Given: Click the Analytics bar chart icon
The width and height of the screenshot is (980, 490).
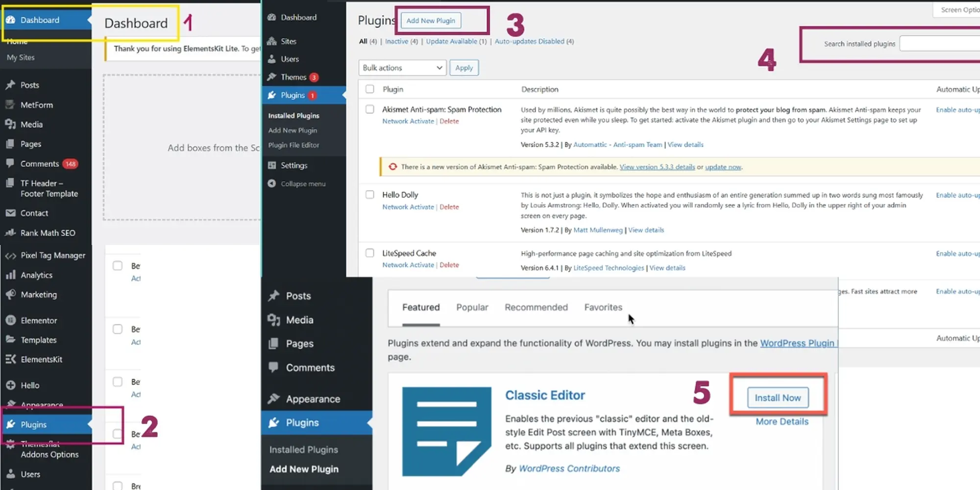Looking at the screenshot, I should point(11,275).
